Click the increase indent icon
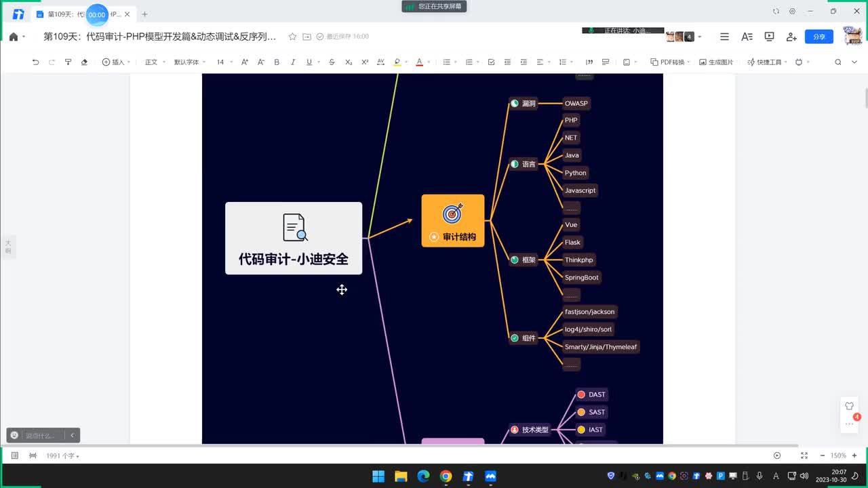The height and width of the screenshot is (488, 868). (x=524, y=62)
